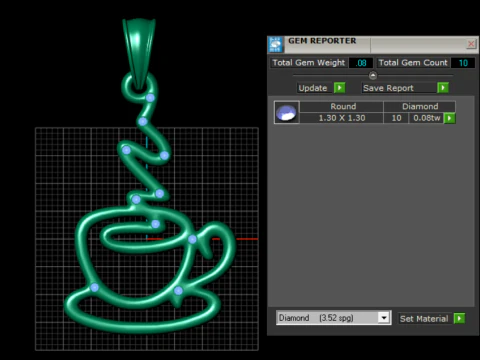Select the topmost gem near the bail loop

pos(150,98)
